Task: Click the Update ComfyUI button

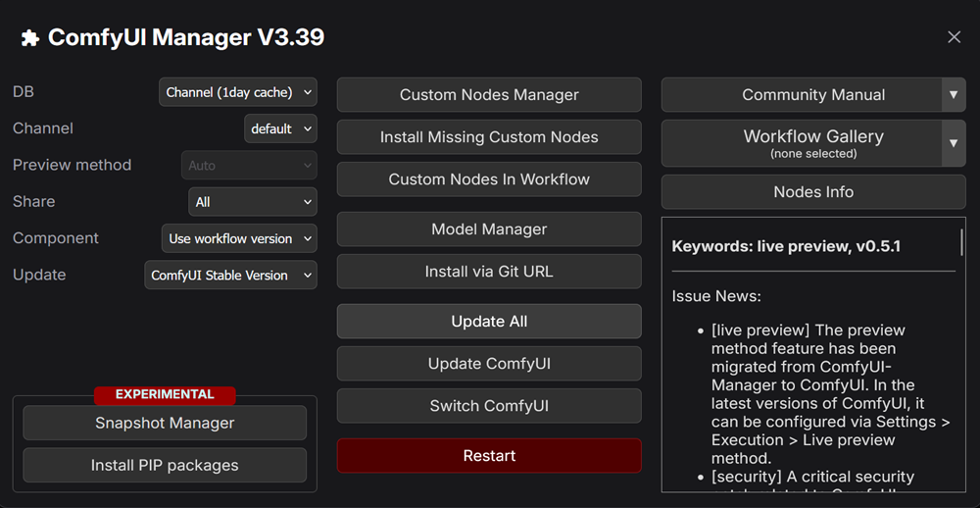Action: tap(489, 364)
